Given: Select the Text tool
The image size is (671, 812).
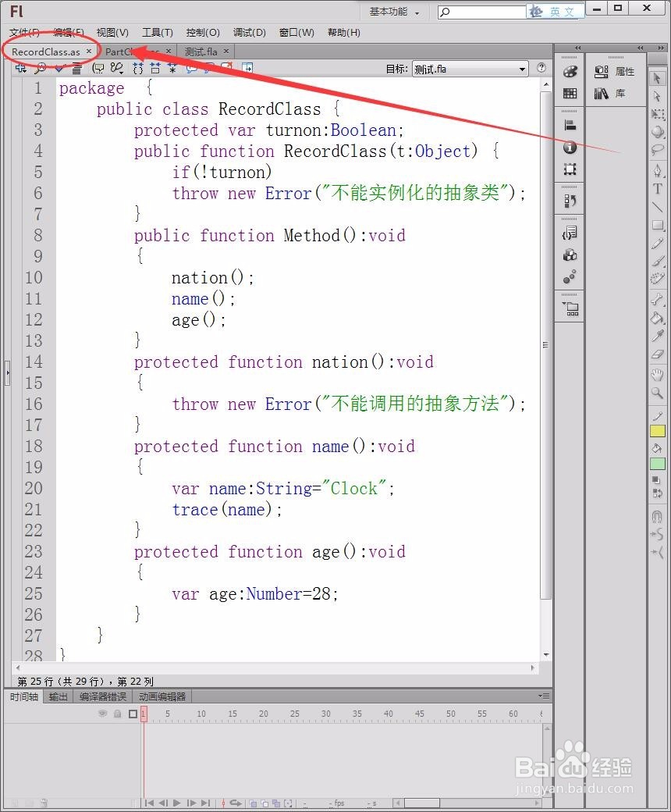Looking at the screenshot, I should (x=657, y=188).
